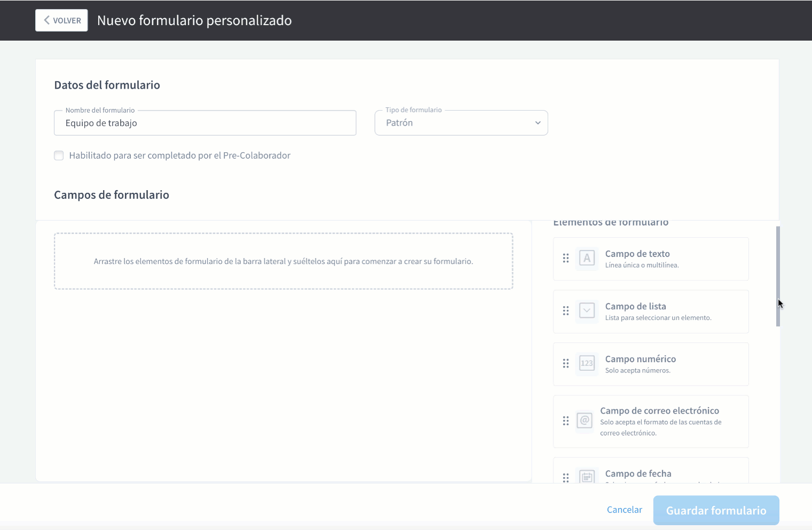Click the text field 'A' icon
The height and width of the screenshot is (530, 812).
[x=587, y=259]
